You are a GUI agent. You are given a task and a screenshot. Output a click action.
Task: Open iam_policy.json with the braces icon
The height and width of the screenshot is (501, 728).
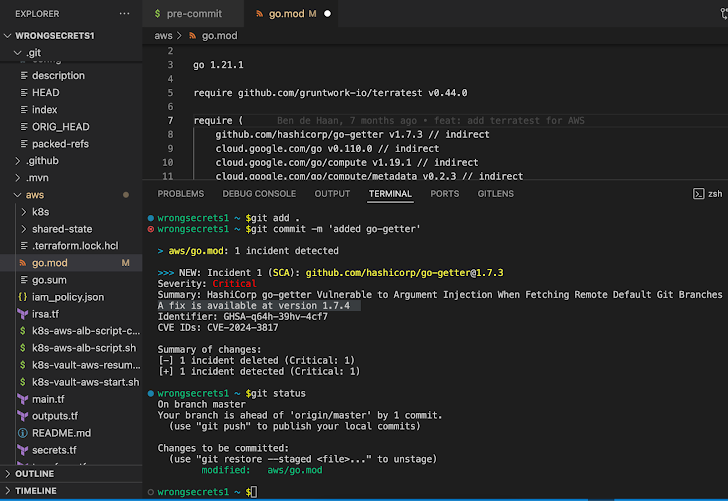[22, 297]
